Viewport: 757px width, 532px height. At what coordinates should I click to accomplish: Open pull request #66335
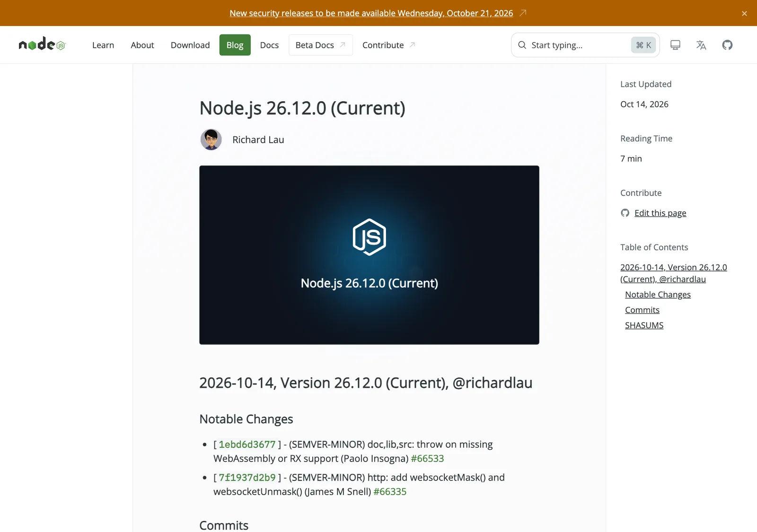pos(390,492)
